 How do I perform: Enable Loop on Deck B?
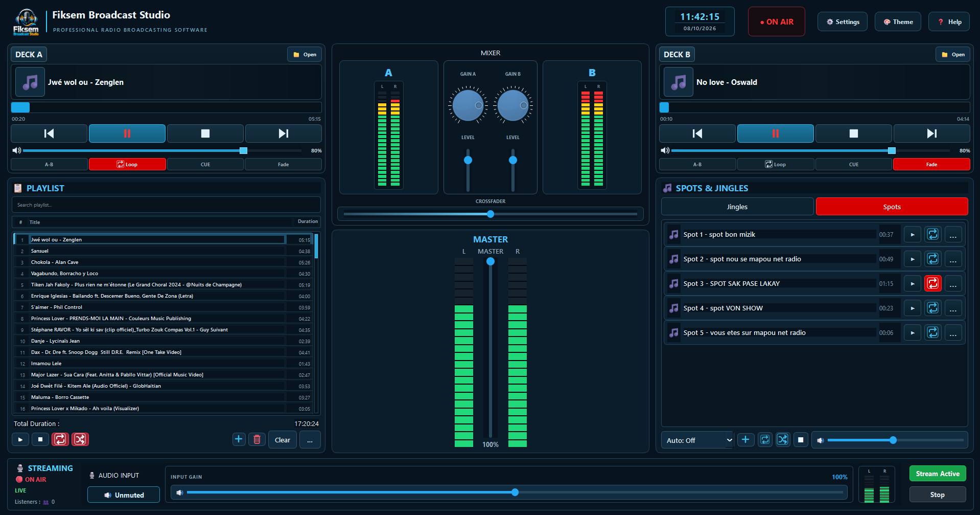[x=775, y=164]
